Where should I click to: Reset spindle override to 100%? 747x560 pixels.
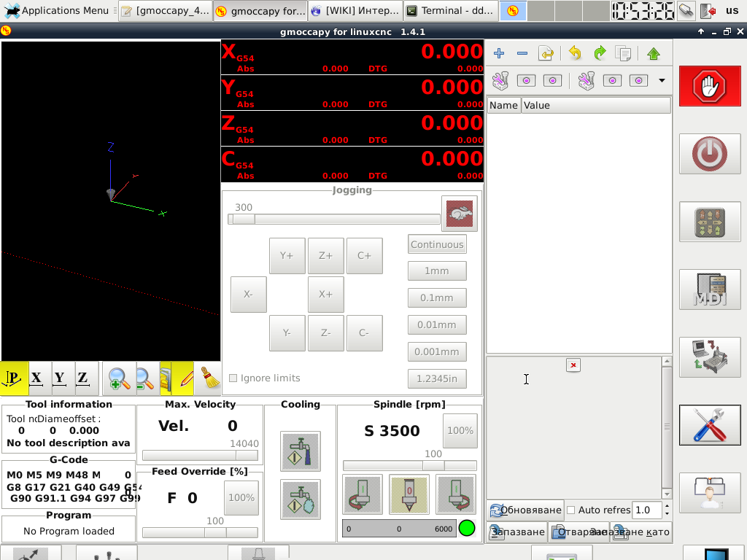460,430
